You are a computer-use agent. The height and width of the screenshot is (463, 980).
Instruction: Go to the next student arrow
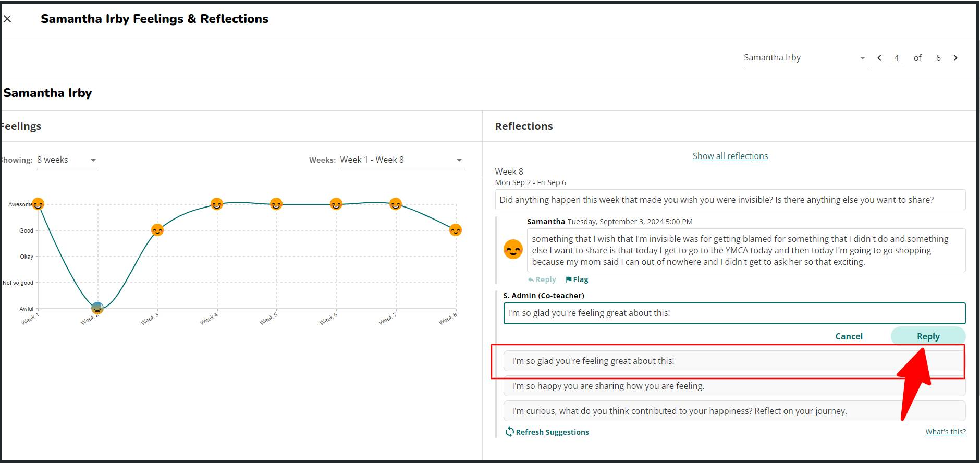click(x=955, y=58)
